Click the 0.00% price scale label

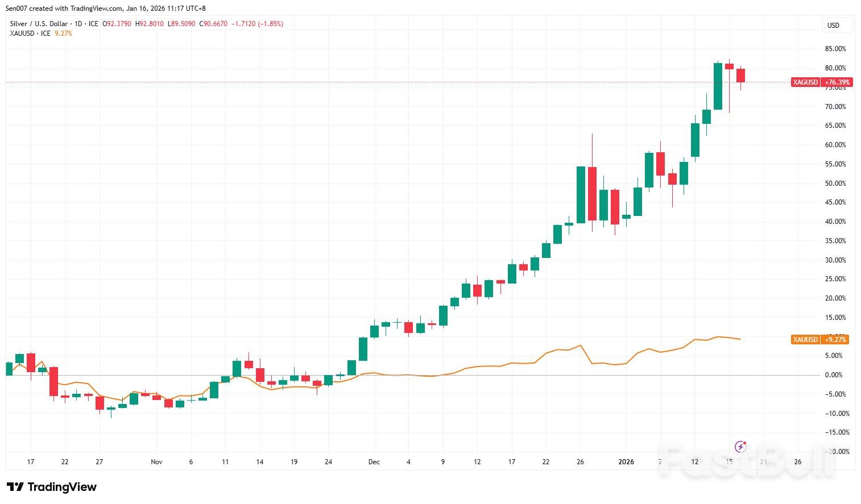coord(834,375)
